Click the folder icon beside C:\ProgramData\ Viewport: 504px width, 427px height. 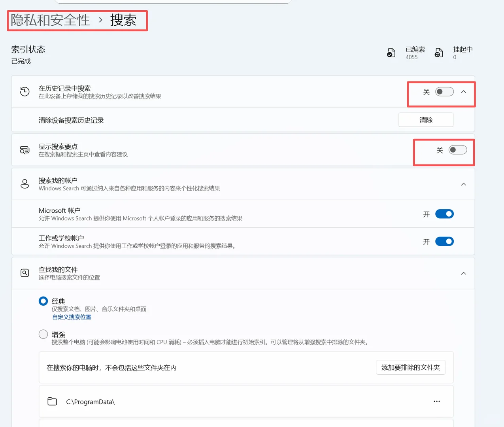52,401
